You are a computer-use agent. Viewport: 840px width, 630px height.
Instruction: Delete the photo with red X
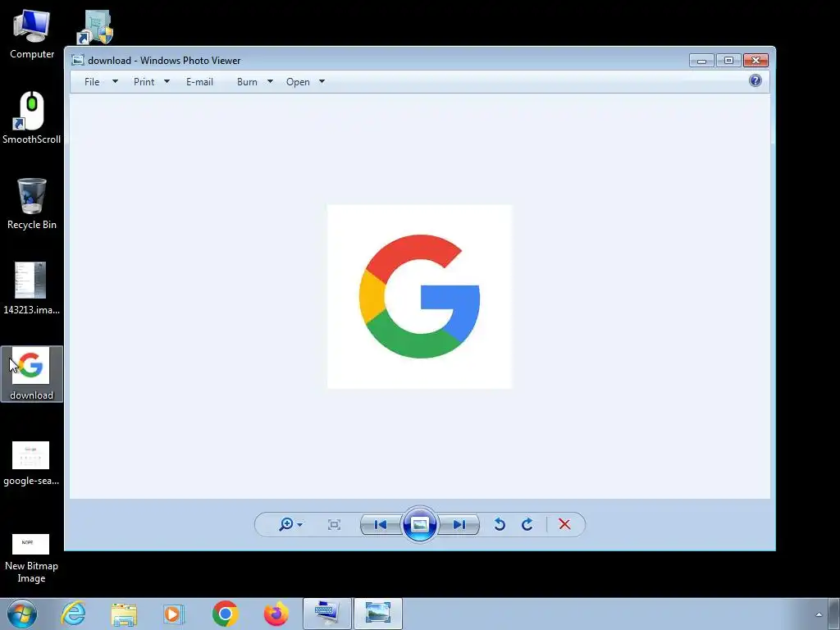click(564, 524)
